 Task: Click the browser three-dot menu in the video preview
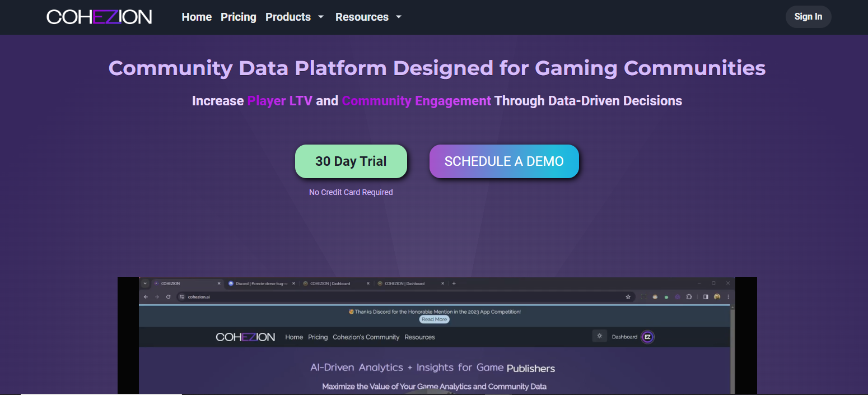[728, 297]
